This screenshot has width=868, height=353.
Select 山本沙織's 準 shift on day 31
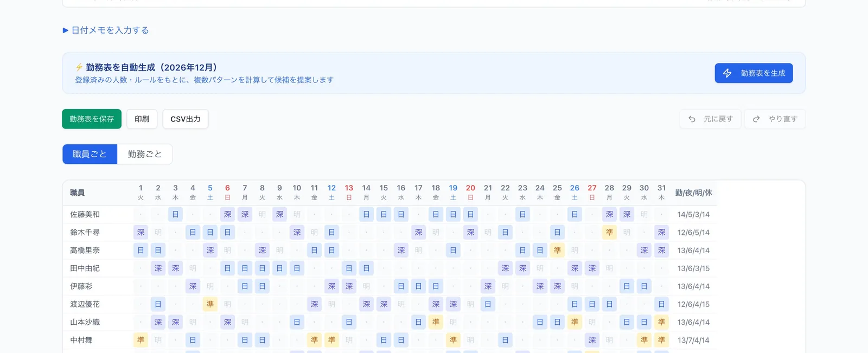661,322
